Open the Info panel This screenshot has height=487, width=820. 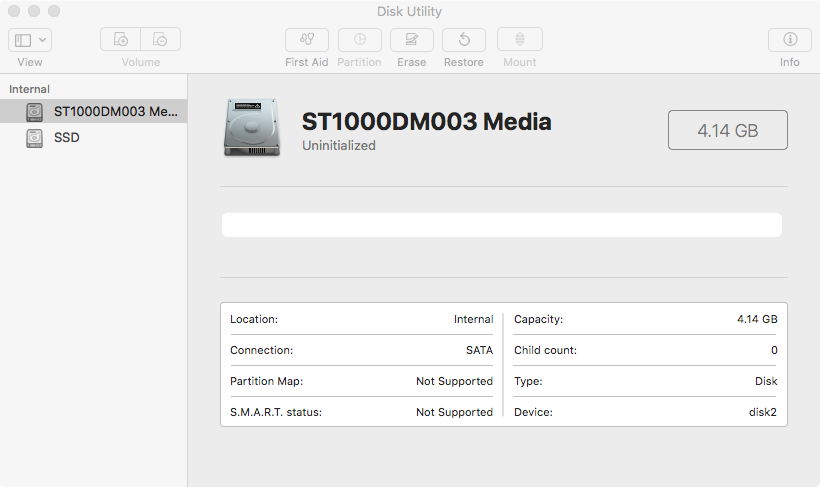pos(790,40)
